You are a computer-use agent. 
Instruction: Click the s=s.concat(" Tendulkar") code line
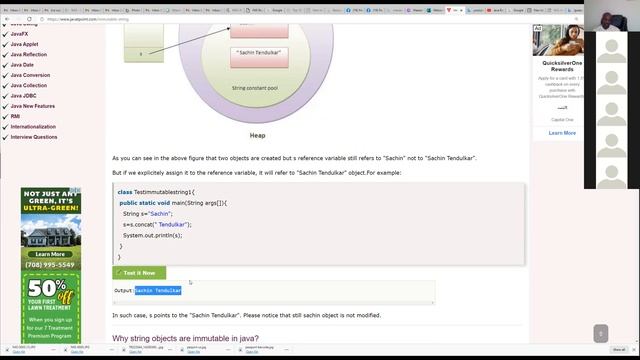click(157, 224)
